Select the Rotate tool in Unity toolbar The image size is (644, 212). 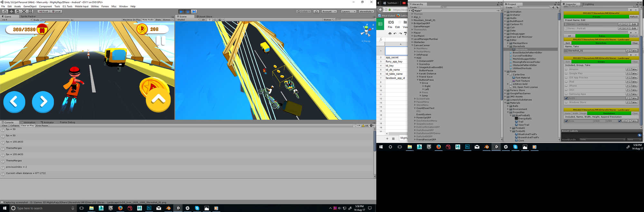[x=18, y=11]
